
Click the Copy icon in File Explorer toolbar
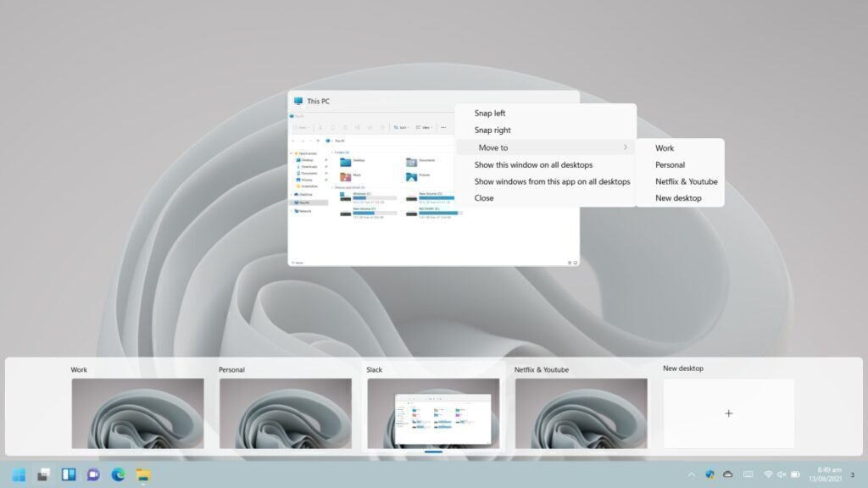(x=332, y=127)
